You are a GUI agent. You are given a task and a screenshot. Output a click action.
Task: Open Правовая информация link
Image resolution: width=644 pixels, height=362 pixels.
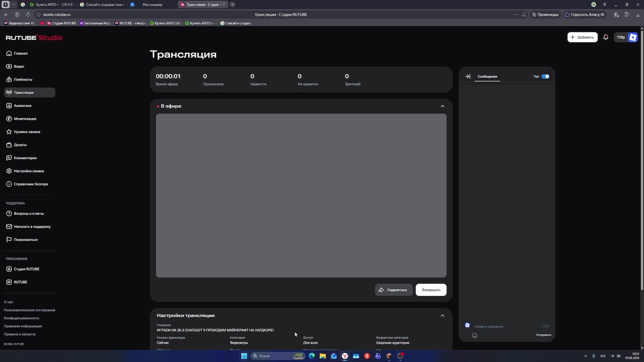pyautogui.click(x=23, y=326)
